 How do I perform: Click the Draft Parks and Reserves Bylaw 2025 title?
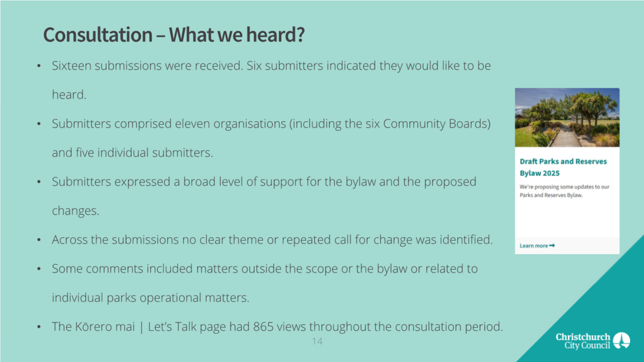click(x=563, y=167)
